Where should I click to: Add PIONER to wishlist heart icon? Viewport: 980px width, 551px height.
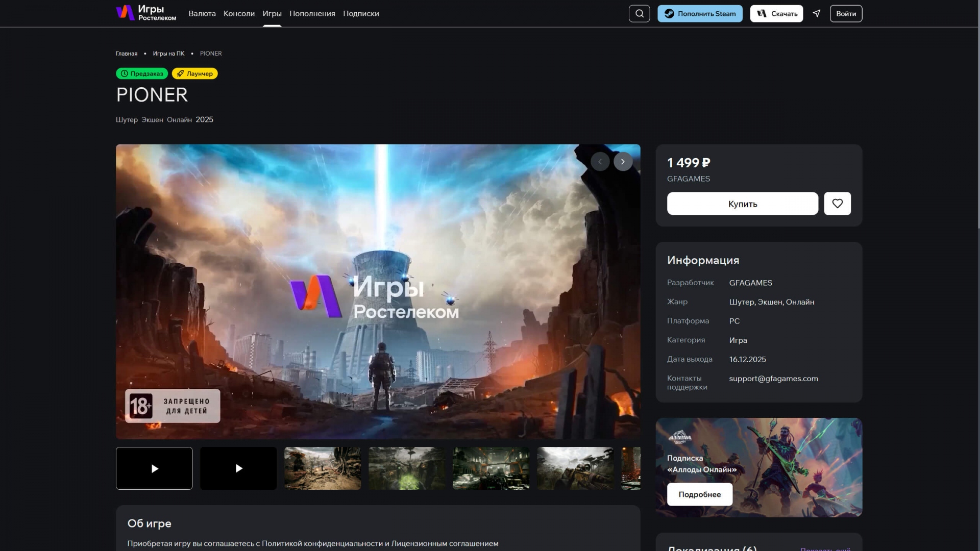[837, 204]
